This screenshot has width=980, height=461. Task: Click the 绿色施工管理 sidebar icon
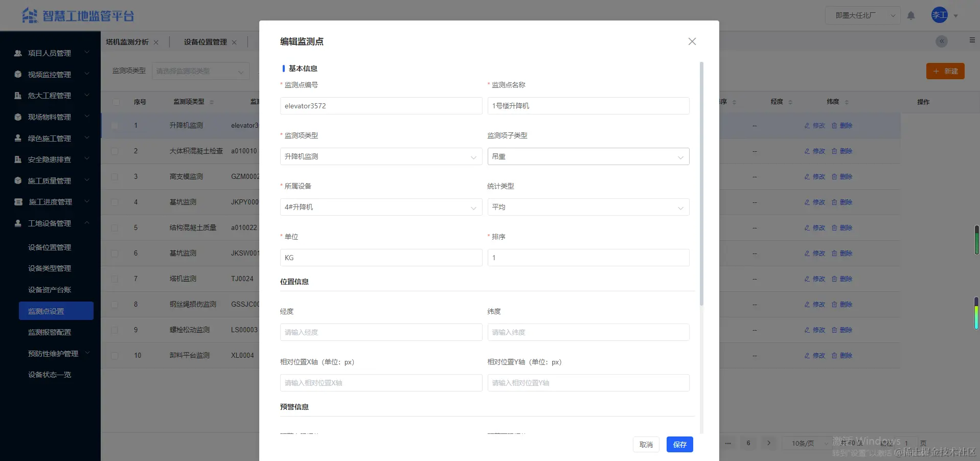point(17,137)
